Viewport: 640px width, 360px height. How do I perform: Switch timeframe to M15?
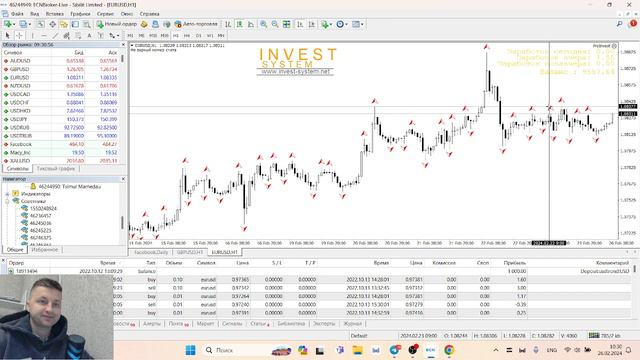[153, 36]
